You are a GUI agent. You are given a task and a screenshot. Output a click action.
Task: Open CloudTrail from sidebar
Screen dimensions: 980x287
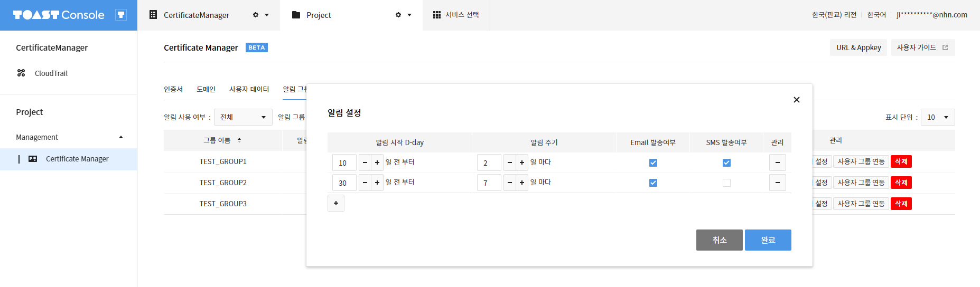coord(51,73)
